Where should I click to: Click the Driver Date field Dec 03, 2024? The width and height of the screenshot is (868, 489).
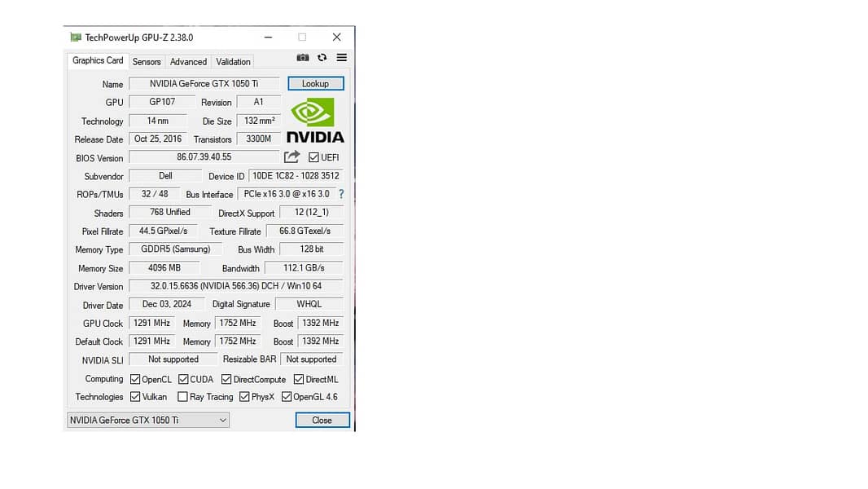click(167, 304)
